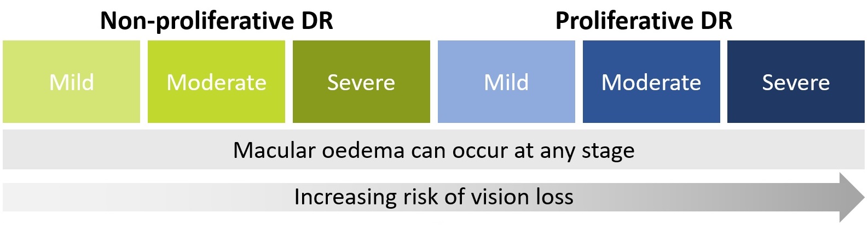868x230 pixels.
Task: Select the light green Mild box
Action: (x=71, y=81)
